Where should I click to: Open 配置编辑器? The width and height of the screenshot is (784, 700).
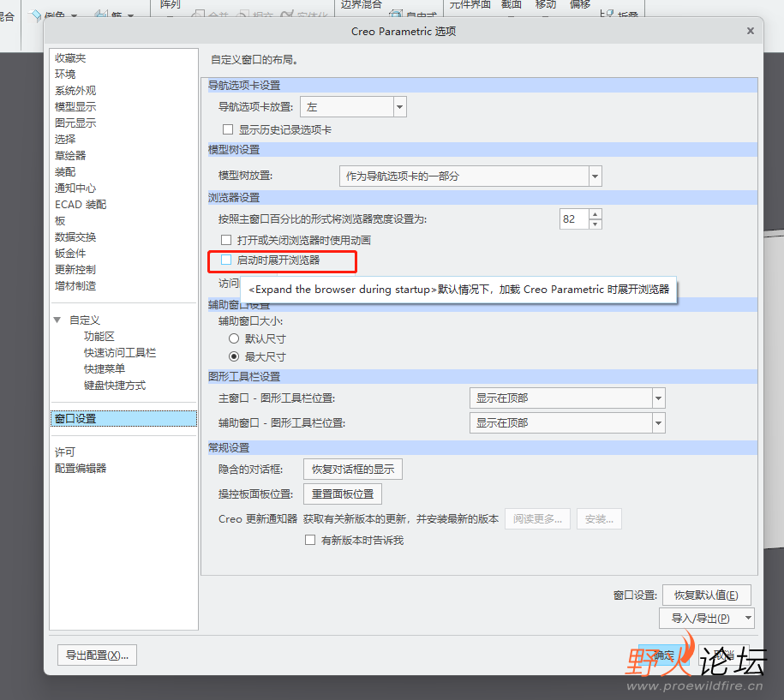click(x=81, y=469)
